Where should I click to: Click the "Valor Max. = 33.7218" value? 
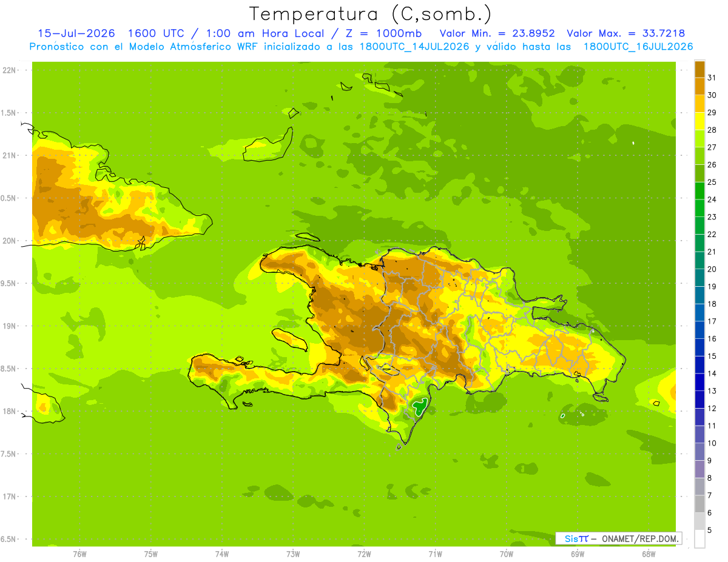(x=626, y=33)
